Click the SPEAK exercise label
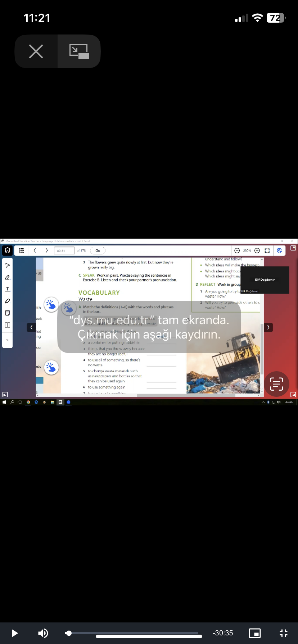This screenshot has height=644, width=298. [89, 275]
